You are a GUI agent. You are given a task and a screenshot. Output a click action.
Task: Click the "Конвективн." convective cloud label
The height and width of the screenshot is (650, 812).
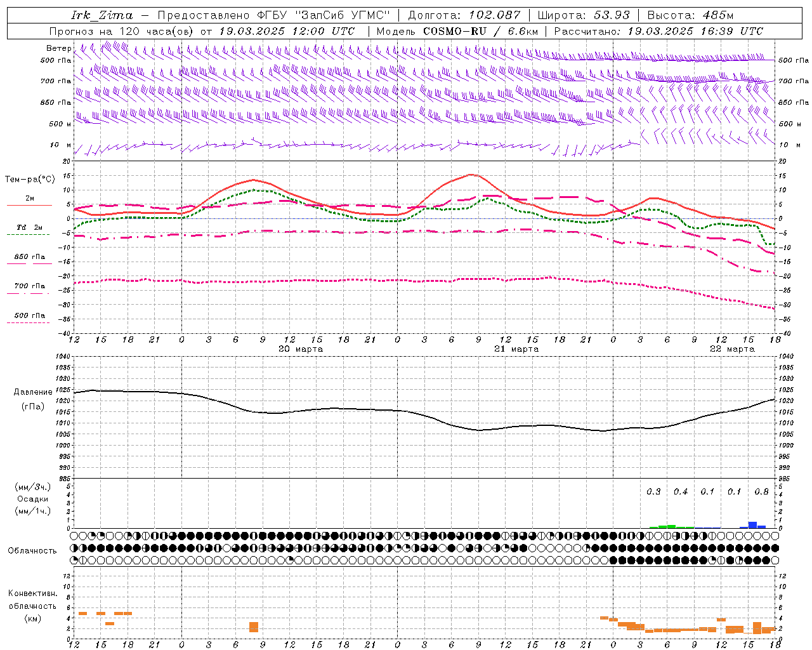point(33,594)
